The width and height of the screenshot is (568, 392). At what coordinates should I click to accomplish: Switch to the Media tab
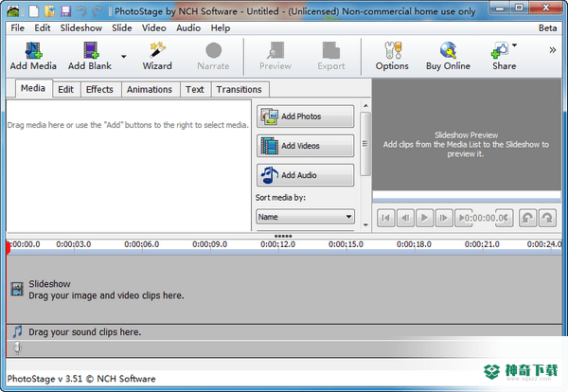(x=33, y=88)
